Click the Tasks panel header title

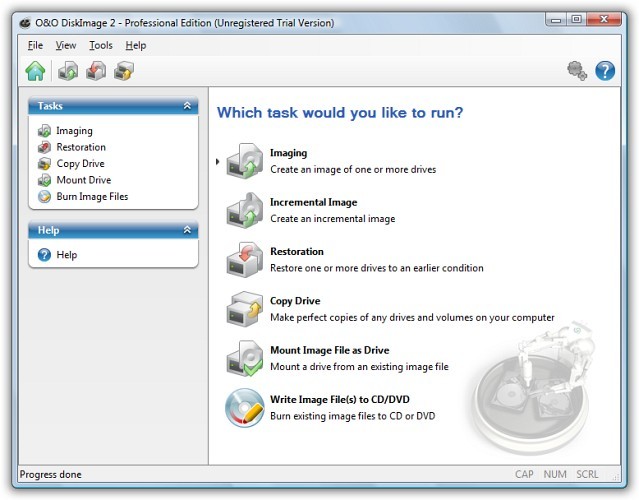pyautogui.click(x=50, y=106)
